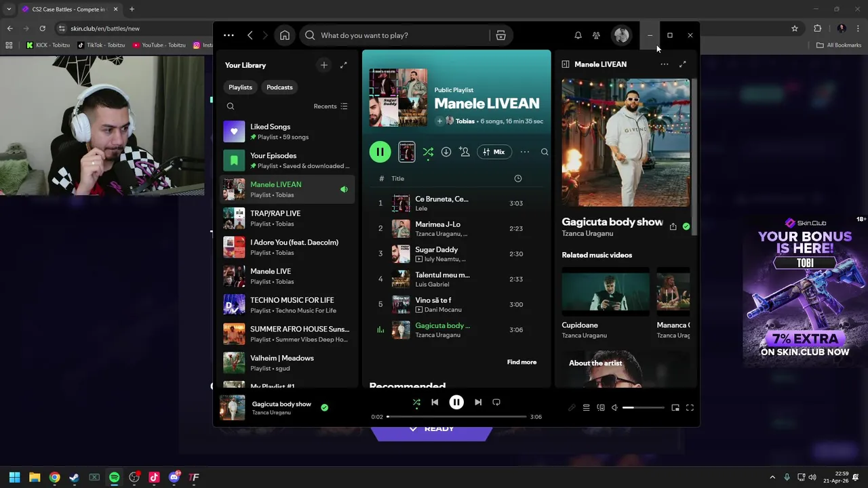Open the Cupidoane related music video
Image resolution: width=868 pixels, height=488 pixels.
pos(606,303)
